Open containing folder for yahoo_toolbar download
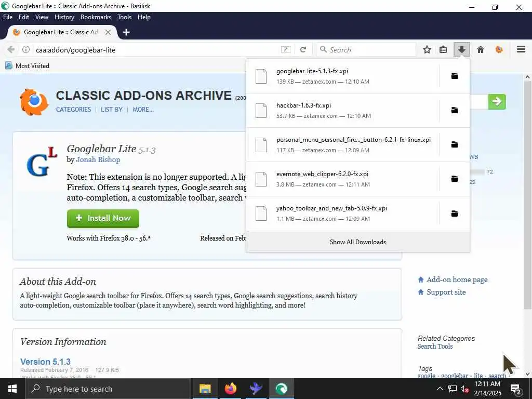The width and height of the screenshot is (532, 399). point(455,214)
